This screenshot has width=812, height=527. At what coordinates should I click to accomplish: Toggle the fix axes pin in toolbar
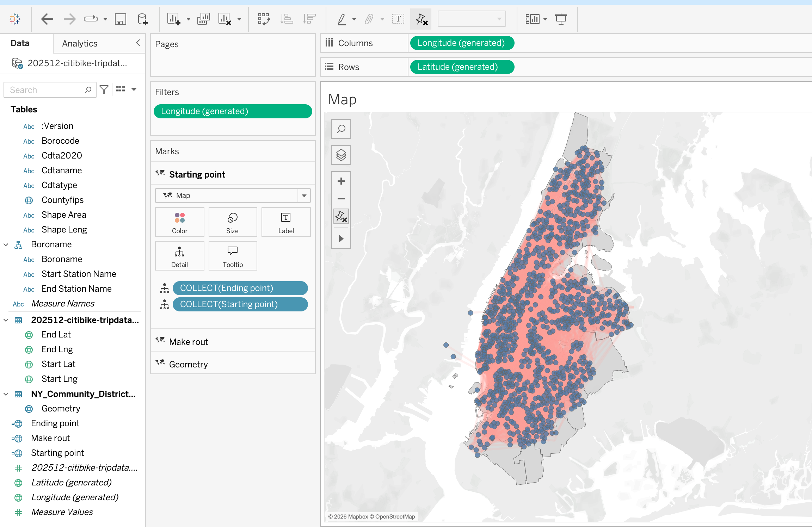[x=421, y=19]
